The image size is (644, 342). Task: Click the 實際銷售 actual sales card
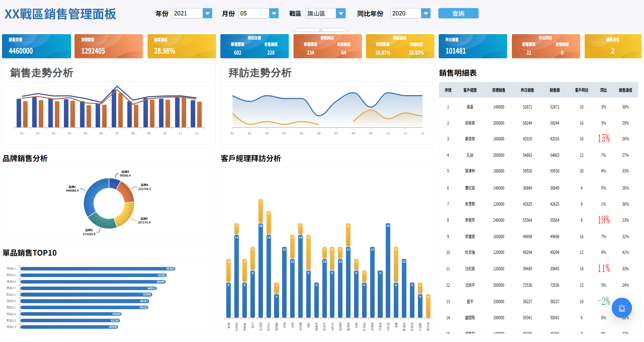pyautogui.click(x=108, y=46)
